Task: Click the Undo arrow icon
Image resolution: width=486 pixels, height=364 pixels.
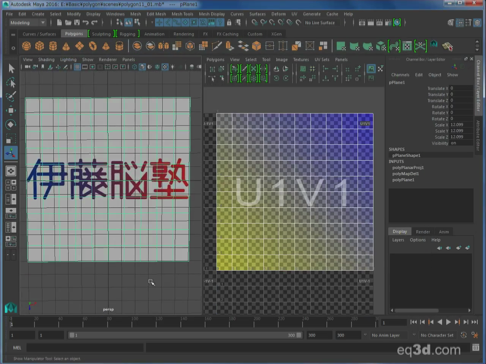Action: coord(86,23)
